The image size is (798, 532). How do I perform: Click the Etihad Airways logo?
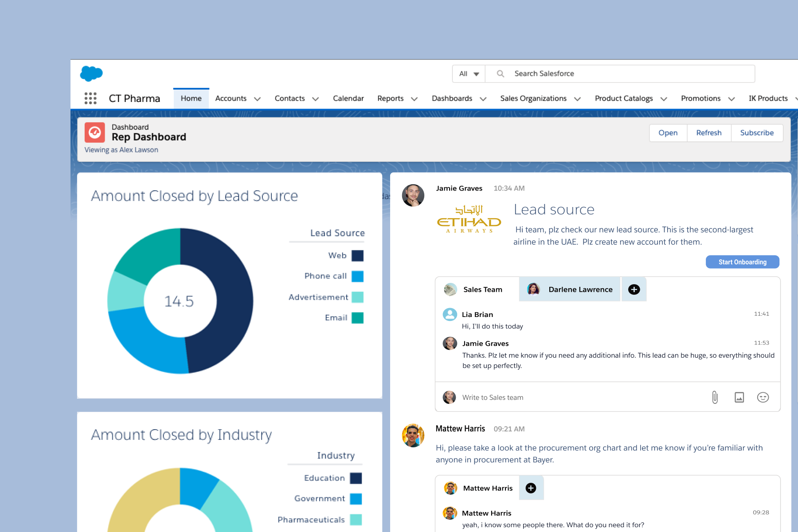point(469,219)
